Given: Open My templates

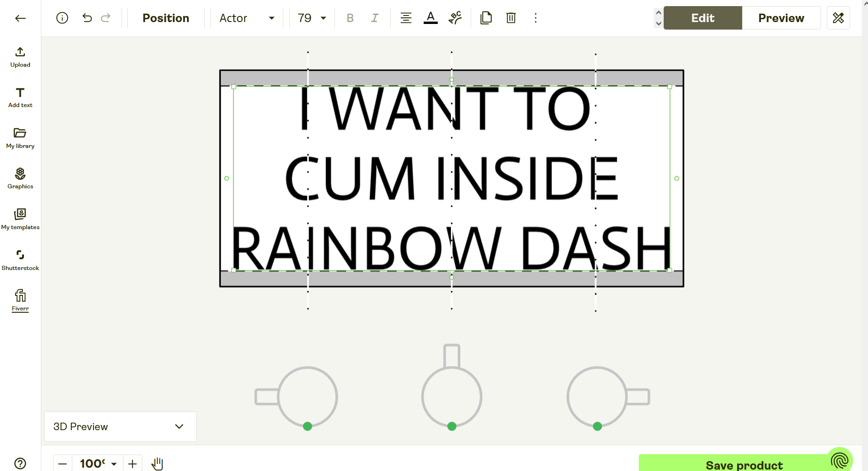Looking at the screenshot, I should [20, 220].
